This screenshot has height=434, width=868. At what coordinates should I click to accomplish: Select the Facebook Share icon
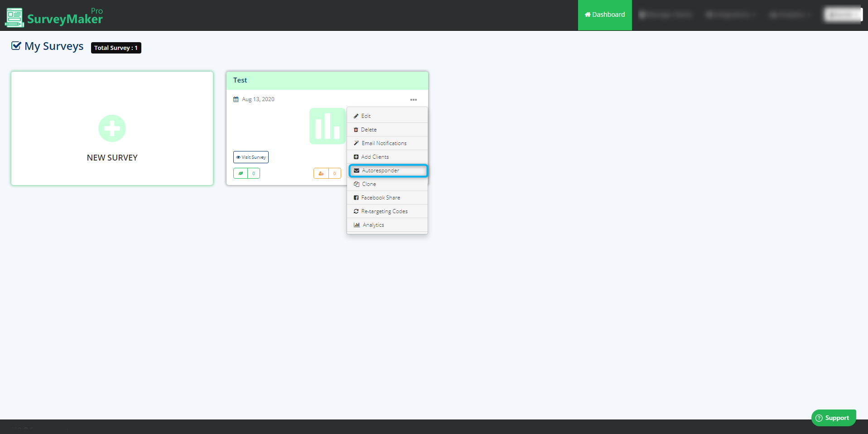[357, 197]
